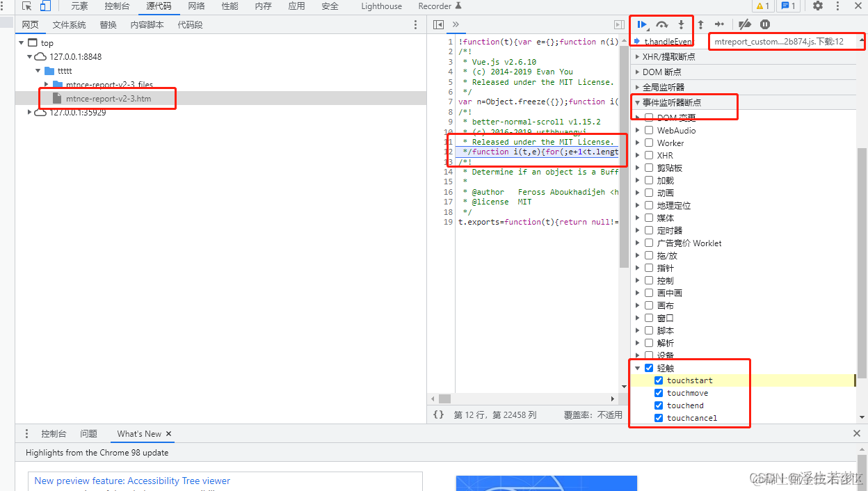Select mtnce-report-v2-3.htm file

108,99
